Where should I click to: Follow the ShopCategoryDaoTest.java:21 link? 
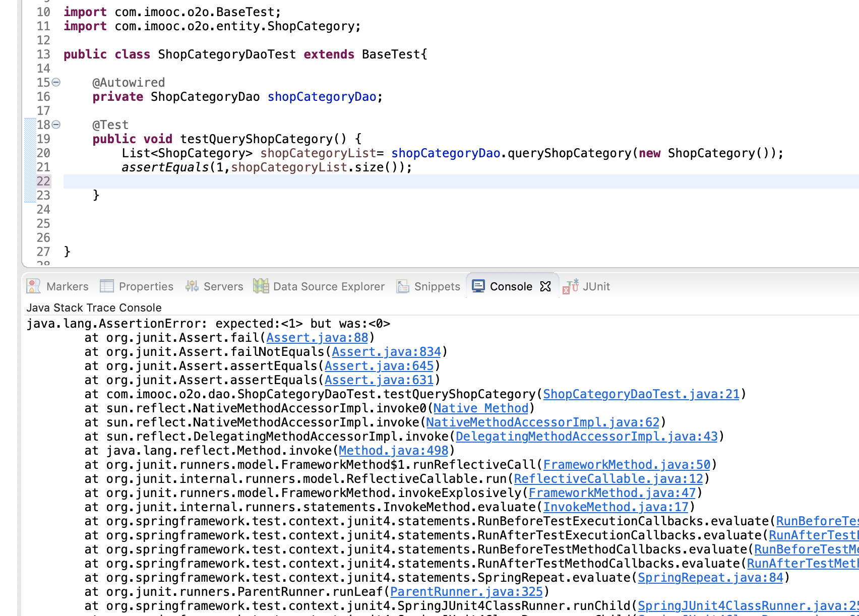point(641,394)
